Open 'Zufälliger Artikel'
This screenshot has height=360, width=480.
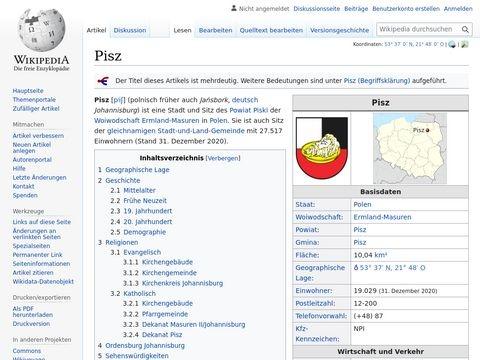tap(36, 109)
